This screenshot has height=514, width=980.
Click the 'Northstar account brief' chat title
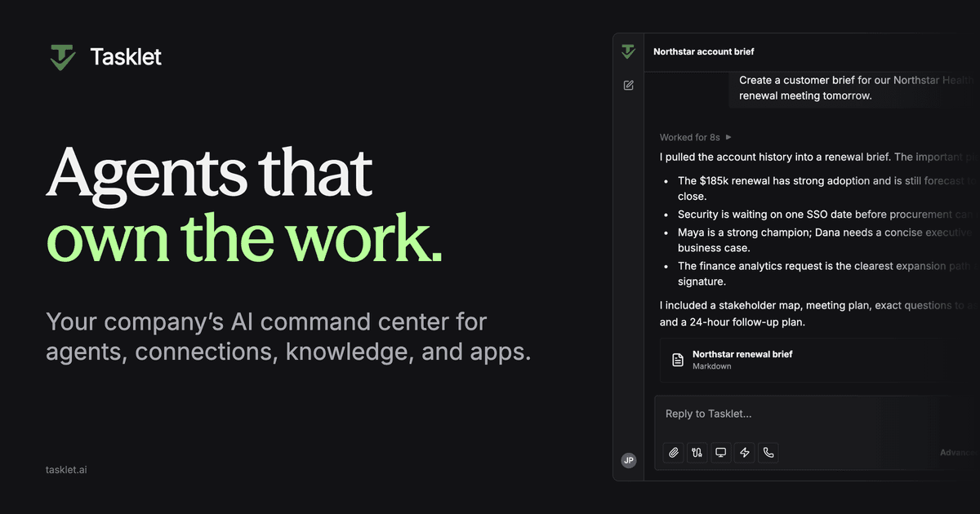pos(704,51)
